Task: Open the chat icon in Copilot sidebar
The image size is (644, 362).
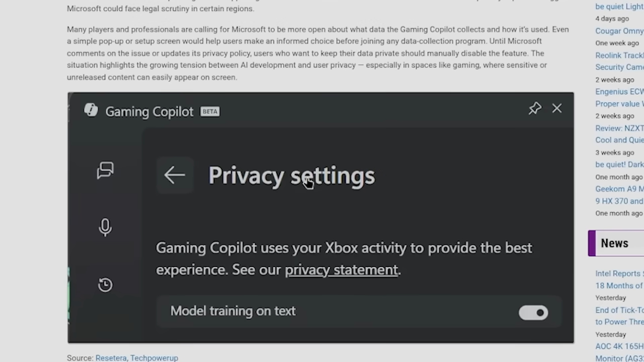Action: (x=105, y=171)
